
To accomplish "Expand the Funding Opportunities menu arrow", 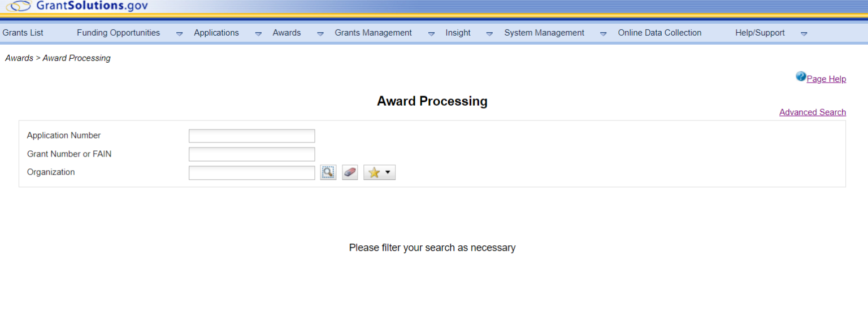I will tap(179, 33).
